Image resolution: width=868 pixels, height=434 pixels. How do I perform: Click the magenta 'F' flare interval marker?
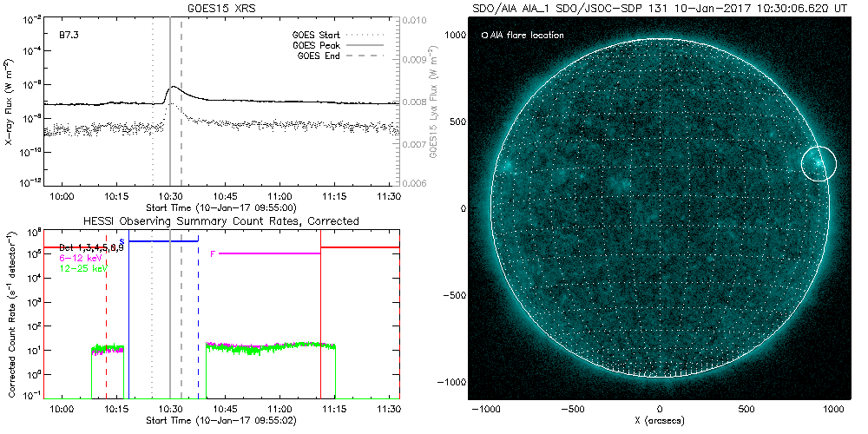click(213, 253)
